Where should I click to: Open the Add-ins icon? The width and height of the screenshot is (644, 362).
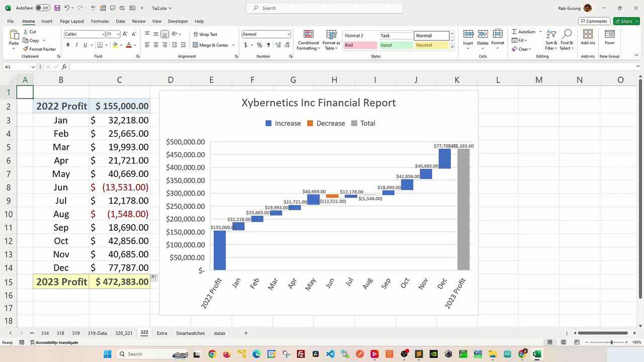(588, 34)
